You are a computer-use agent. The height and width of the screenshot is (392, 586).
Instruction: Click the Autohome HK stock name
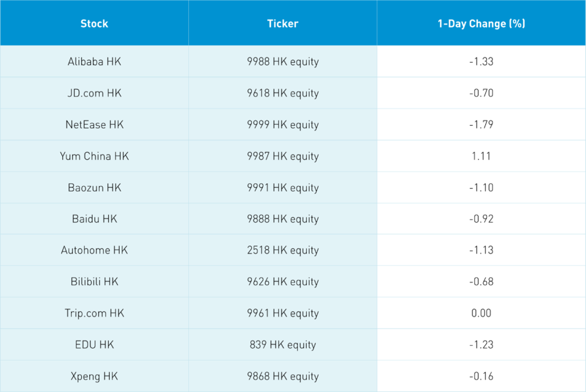click(94, 250)
